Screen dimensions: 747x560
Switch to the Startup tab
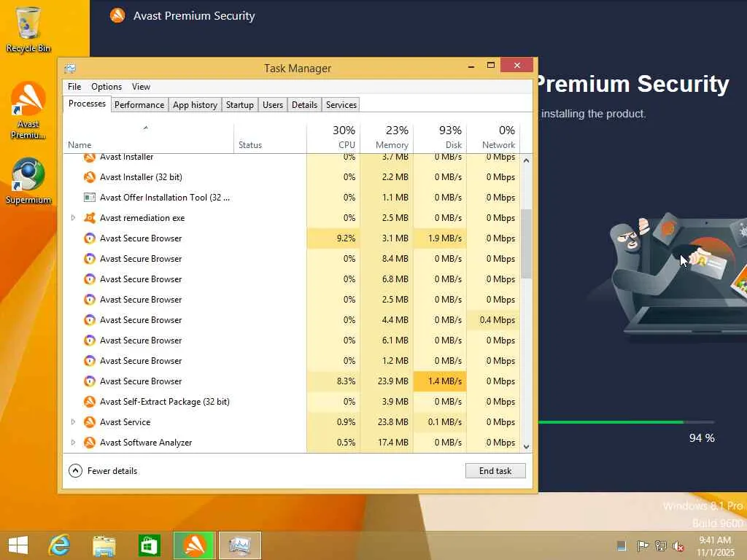pos(239,105)
